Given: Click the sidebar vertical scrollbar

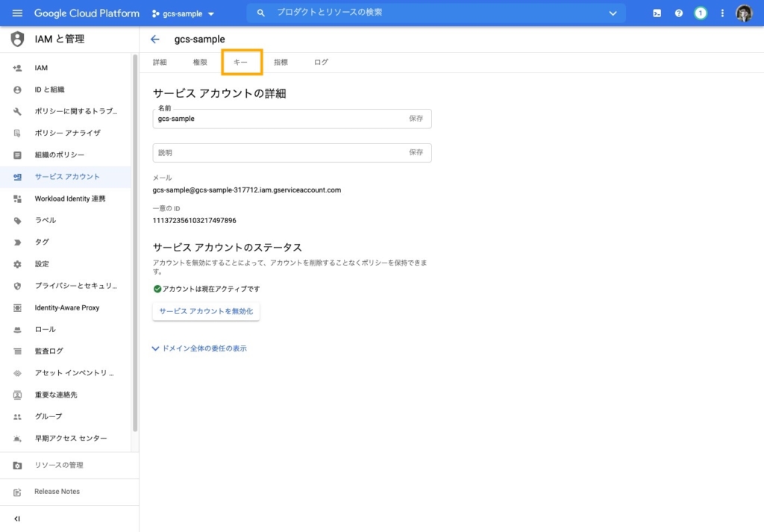Looking at the screenshot, I should click(x=135, y=242).
